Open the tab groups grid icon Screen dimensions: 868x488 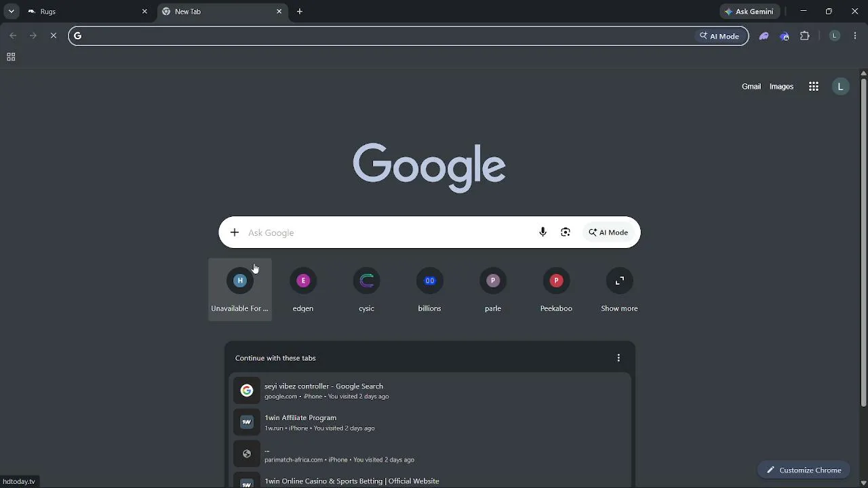[x=11, y=57]
